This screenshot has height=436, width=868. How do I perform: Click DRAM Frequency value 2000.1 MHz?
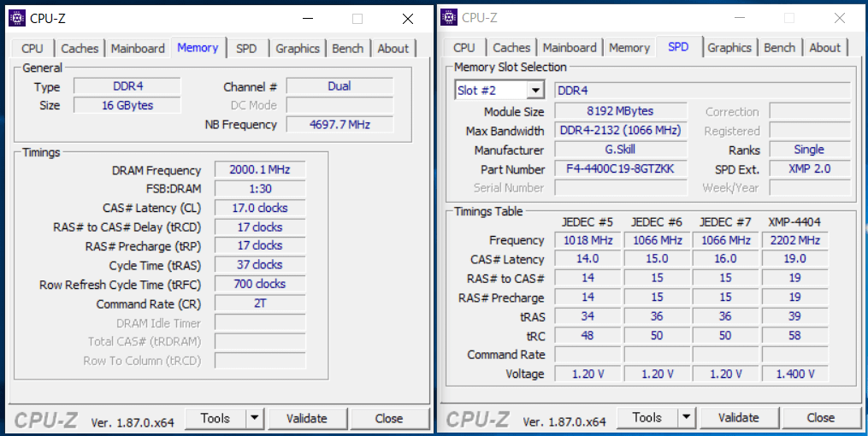[x=260, y=169]
